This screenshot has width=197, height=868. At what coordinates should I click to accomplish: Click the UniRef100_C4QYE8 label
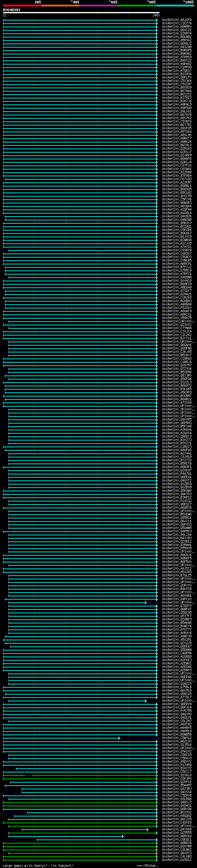176,823
